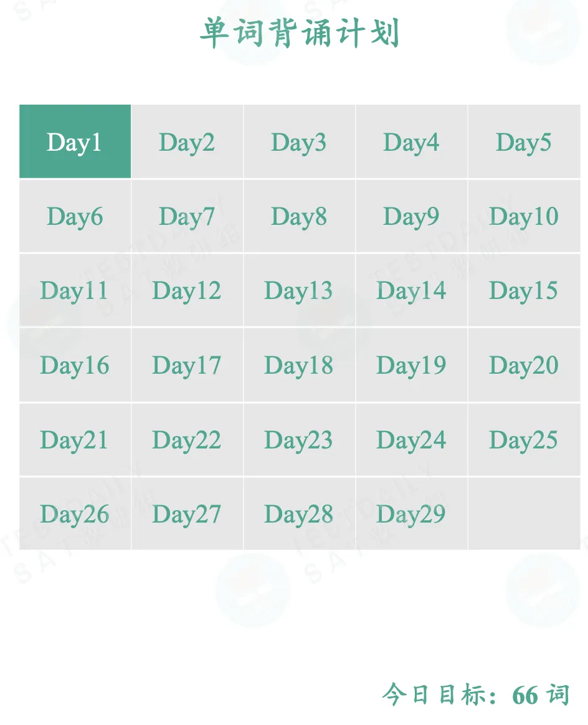Go to Day11 word list
Image resolution: width=588 pixels, height=725 pixels.
(x=75, y=290)
